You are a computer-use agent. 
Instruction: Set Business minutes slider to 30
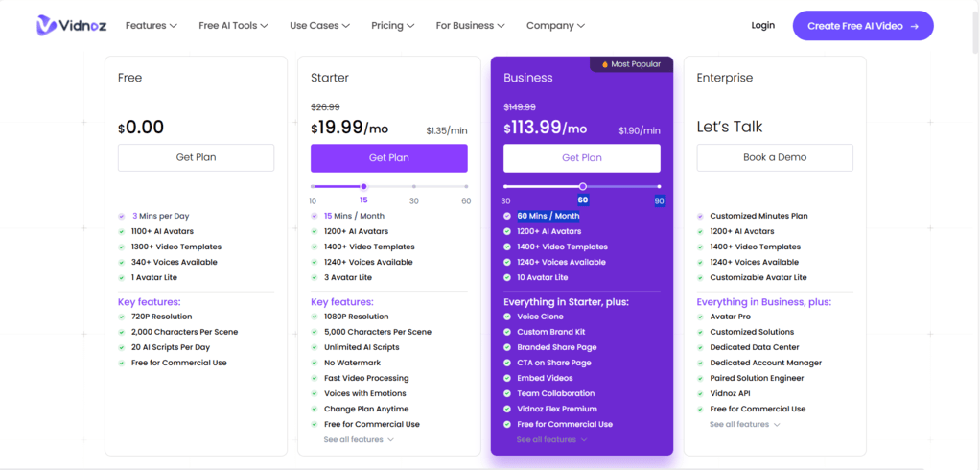click(505, 186)
